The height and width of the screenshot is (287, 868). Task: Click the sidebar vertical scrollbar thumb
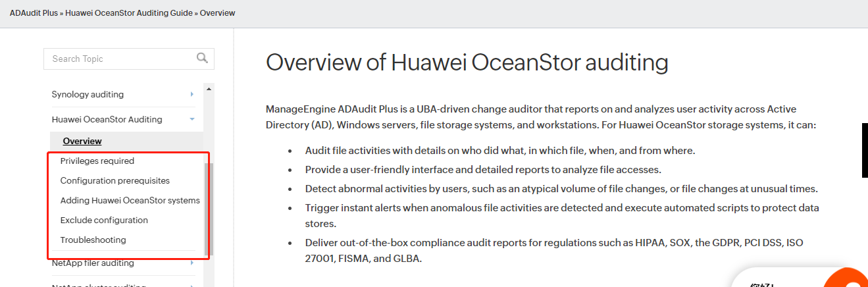click(x=209, y=209)
